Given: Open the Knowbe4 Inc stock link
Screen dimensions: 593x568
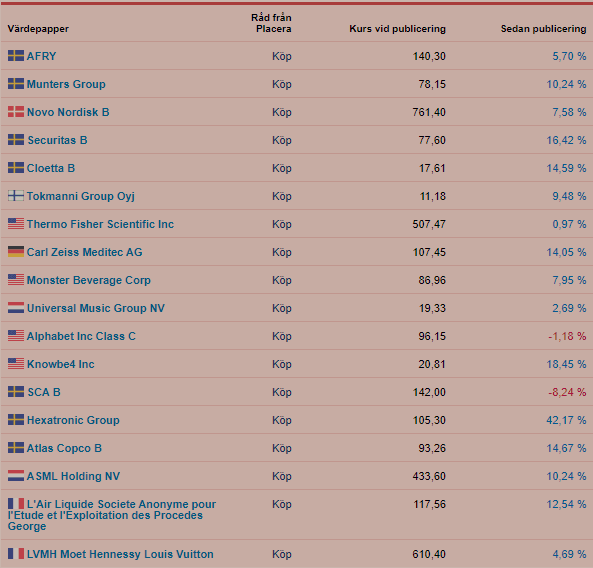Looking at the screenshot, I should (x=61, y=364).
